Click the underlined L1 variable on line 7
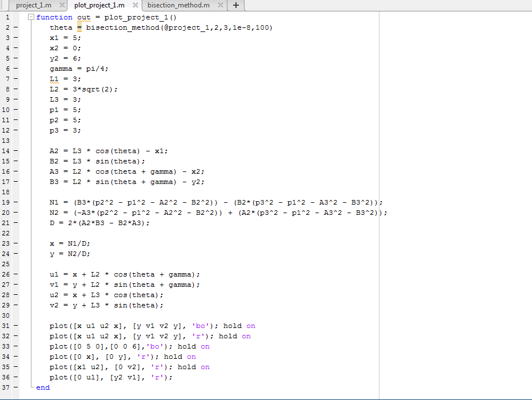The width and height of the screenshot is (532, 400). pyautogui.click(x=54, y=79)
